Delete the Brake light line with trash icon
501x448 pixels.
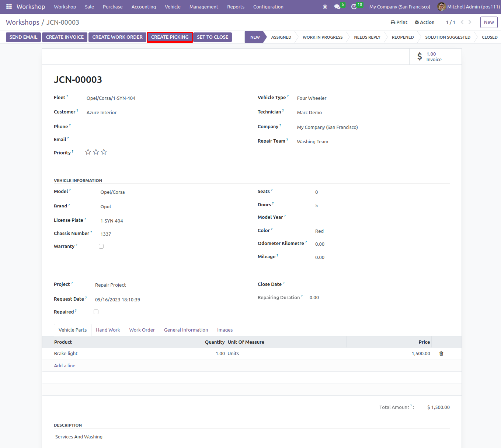tap(441, 353)
